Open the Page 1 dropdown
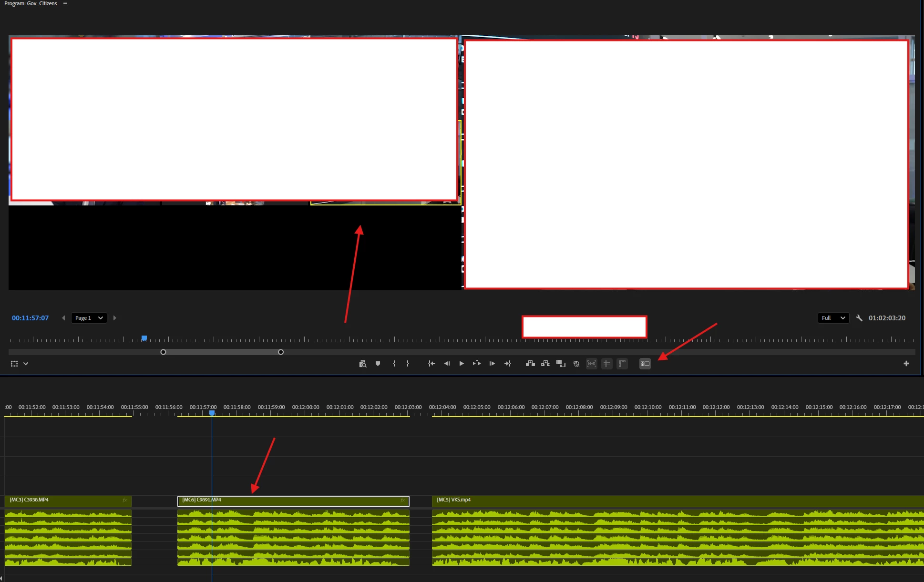The height and width of the screenshot is (582, 924). point(89,318)
